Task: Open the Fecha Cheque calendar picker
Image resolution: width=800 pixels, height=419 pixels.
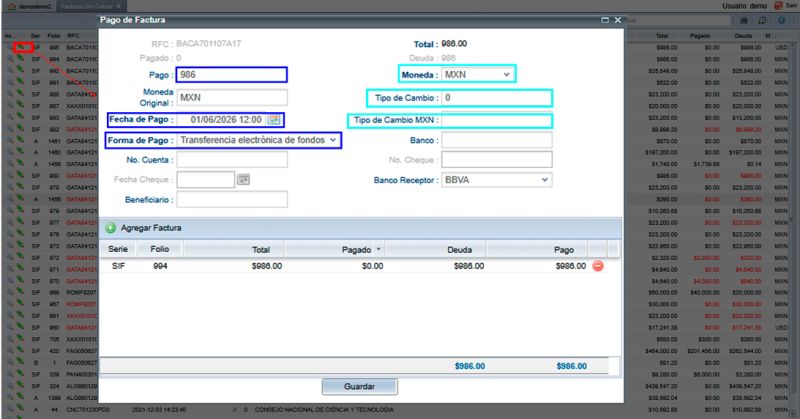Action: (x=244, y=180)
